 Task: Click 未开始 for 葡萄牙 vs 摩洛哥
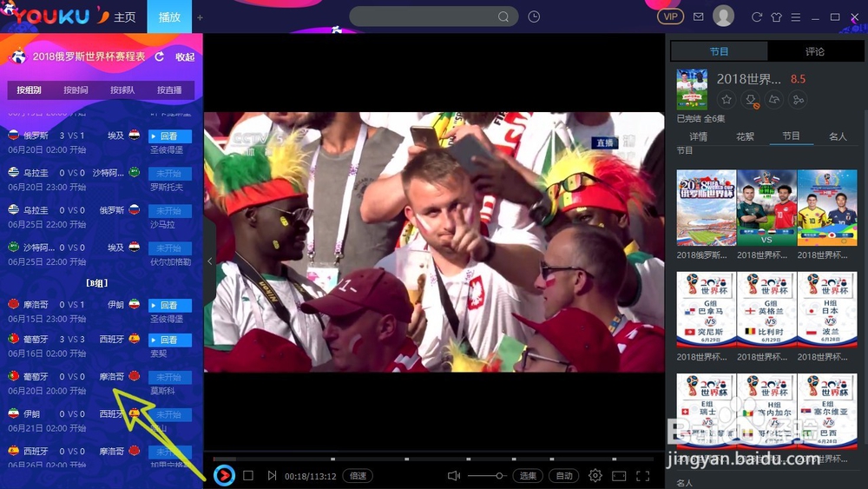[170, 377]
